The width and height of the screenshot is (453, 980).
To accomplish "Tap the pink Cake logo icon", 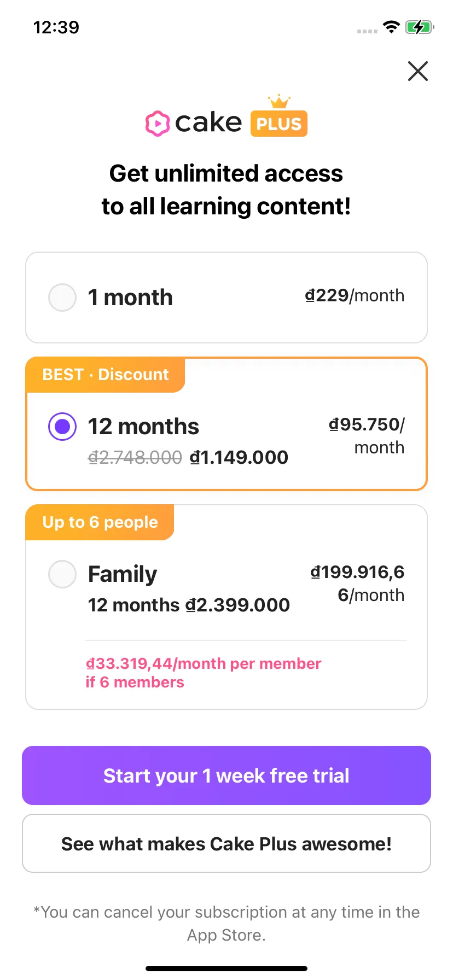I will [158, 123].
